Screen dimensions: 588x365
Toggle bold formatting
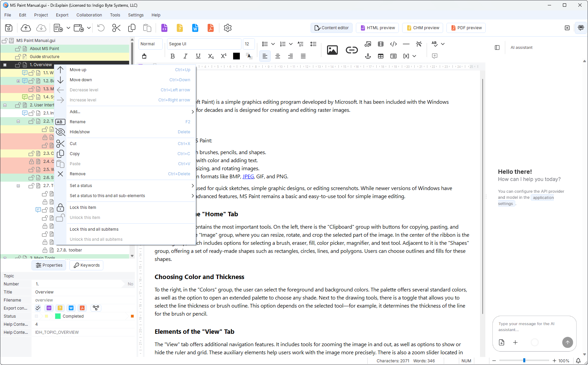[x=173, y=56]
